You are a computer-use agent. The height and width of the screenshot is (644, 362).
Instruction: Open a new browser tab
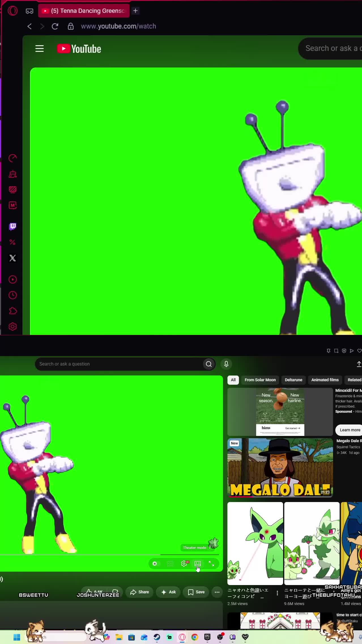click(x=135, y=11)
